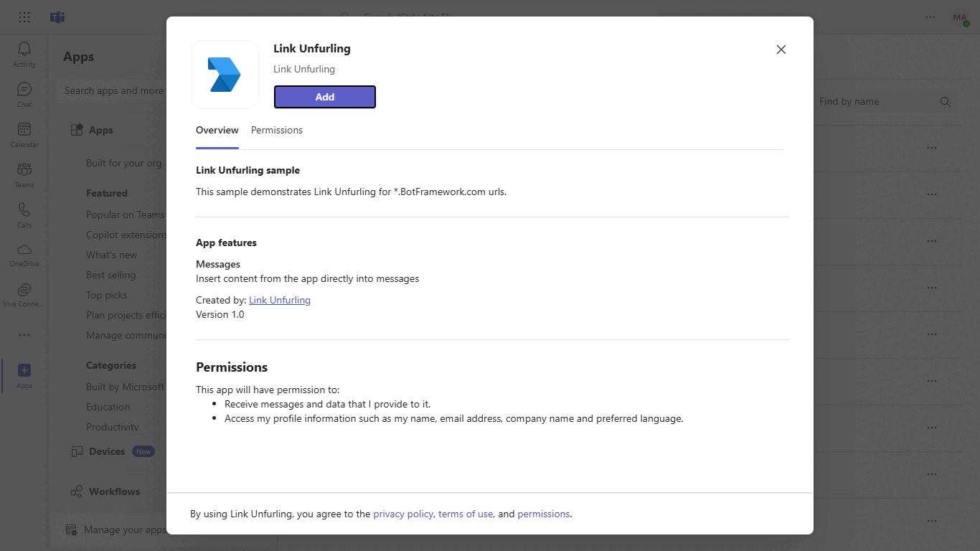Viewport: 980px width, 551px height.
Task: Click the permissions link in footer
Action: [543, 514]
